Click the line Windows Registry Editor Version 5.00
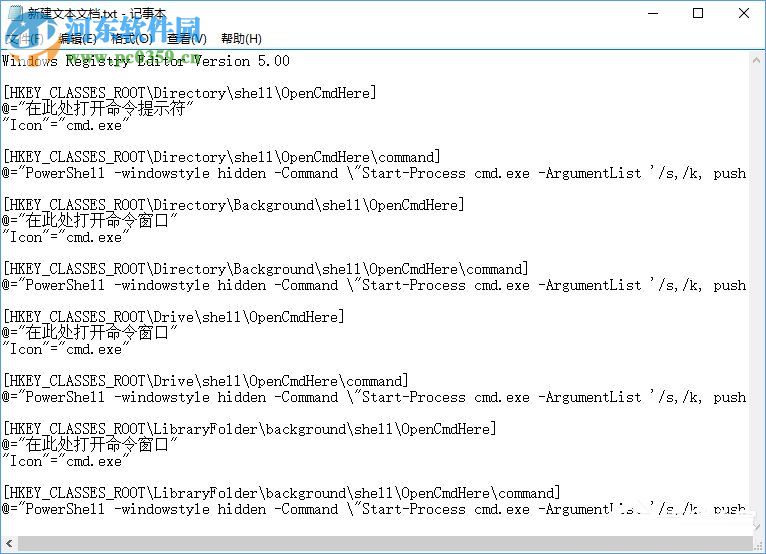The width and height of the screenshot is (766, 554). [146, 61]
